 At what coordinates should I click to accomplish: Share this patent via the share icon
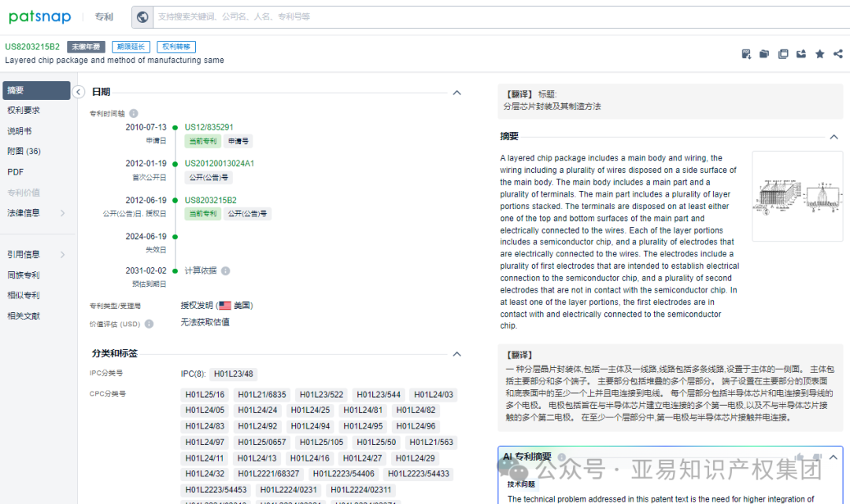coord(837,53)
